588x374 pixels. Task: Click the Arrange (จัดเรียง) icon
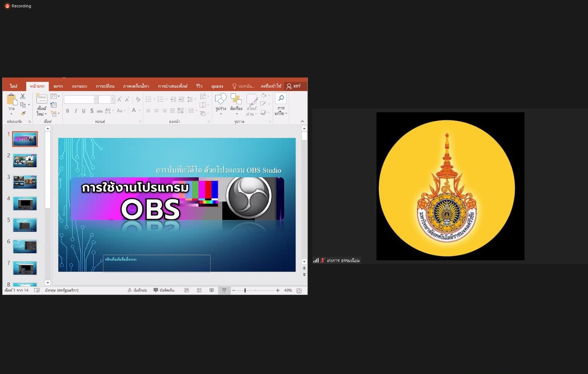coord(236,99)
